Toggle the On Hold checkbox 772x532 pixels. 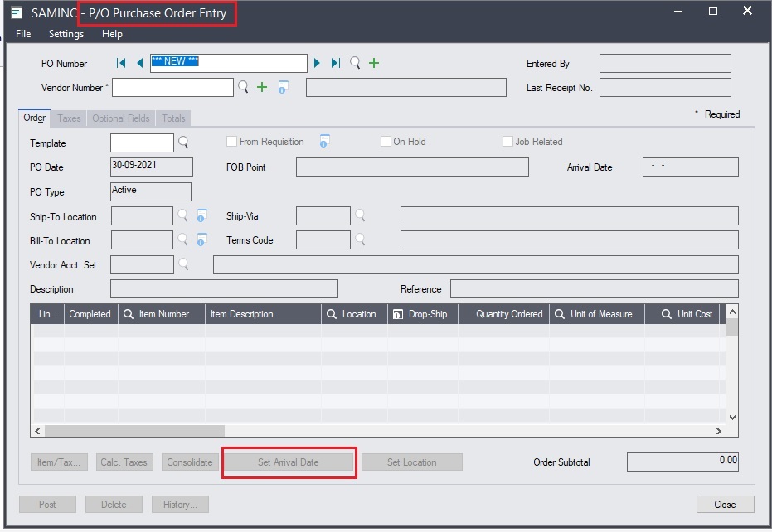pyautogui.click(x=386, y=142)
